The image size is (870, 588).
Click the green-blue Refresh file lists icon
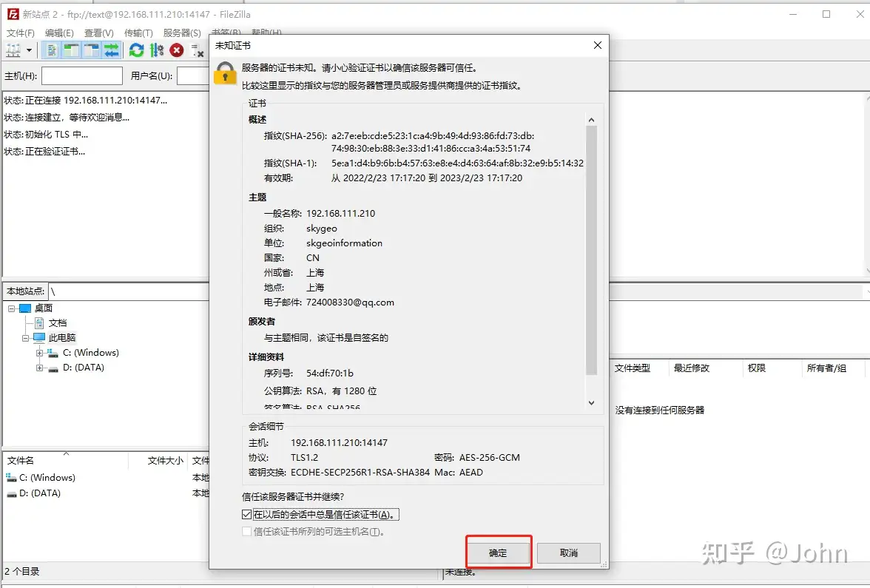[136, 50]
